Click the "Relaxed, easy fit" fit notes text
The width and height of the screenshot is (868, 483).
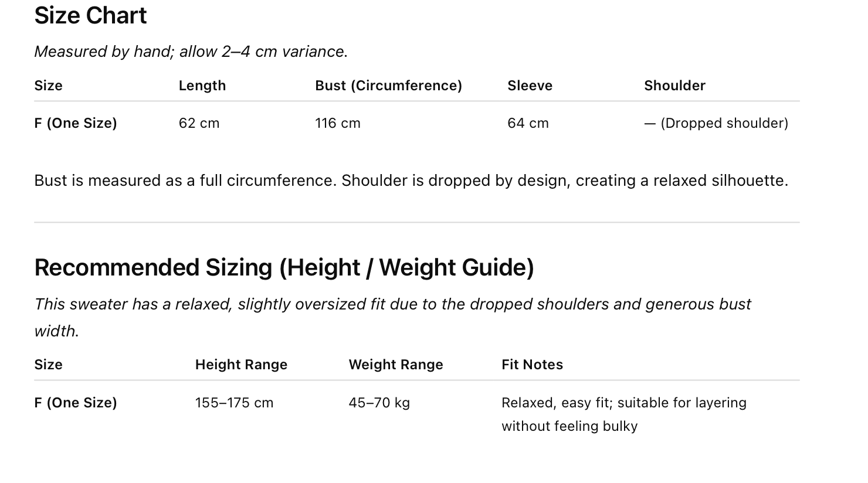coord(623,403)
